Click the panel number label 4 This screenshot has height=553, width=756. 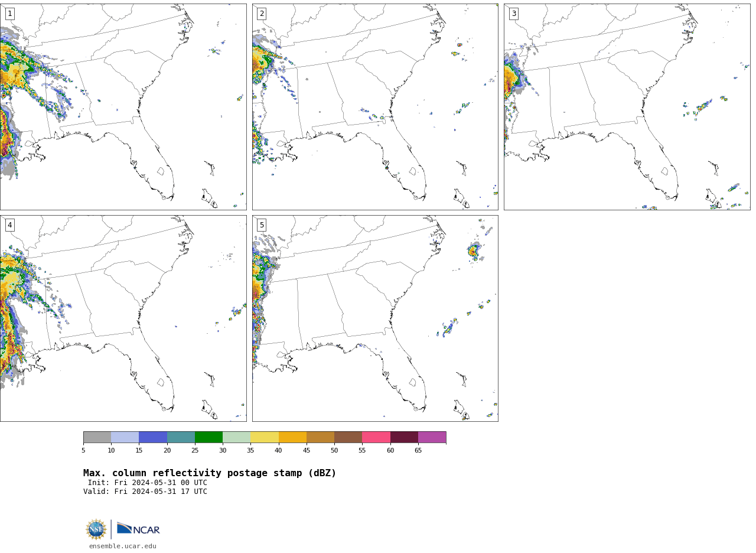pos(9,225)
